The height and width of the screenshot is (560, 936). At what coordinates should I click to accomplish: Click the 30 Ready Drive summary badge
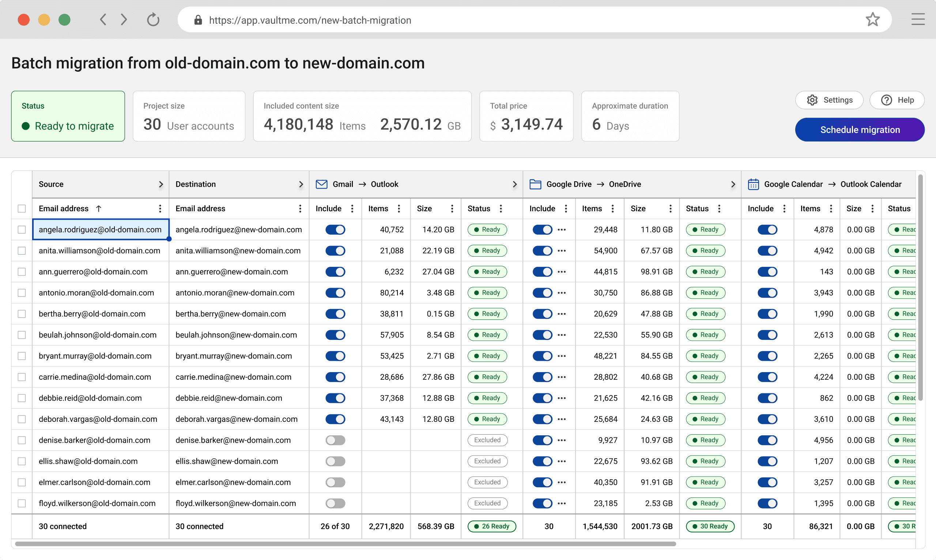pyautogui.click(x=710, y=526)
